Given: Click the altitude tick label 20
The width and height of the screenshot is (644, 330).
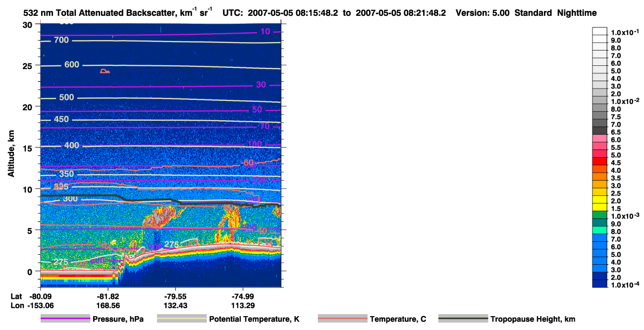Looking at the screenshot, I should pos(28,107).
